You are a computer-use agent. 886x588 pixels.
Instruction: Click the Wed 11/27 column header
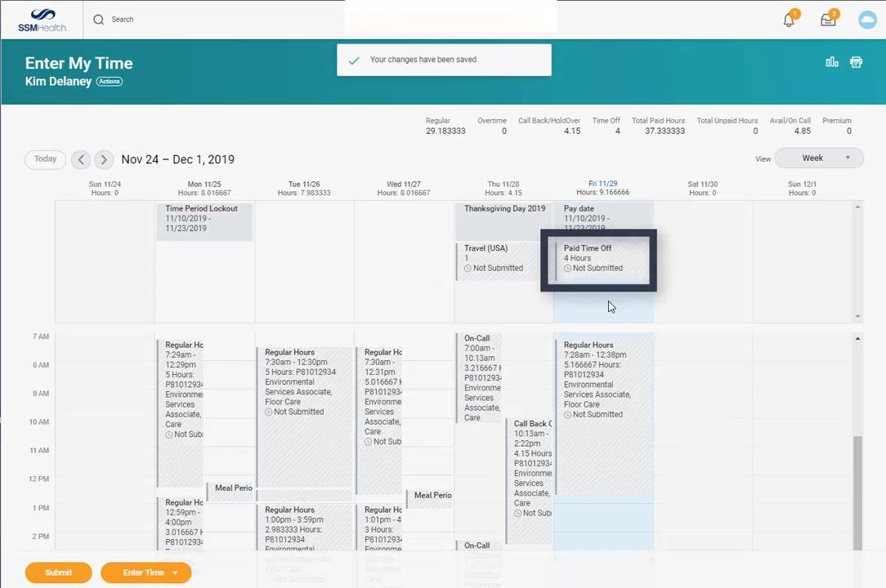tap(404, 189)
